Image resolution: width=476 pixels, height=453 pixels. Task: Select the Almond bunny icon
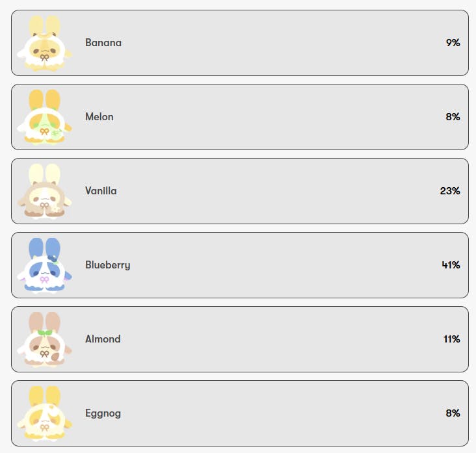point(44,339)
